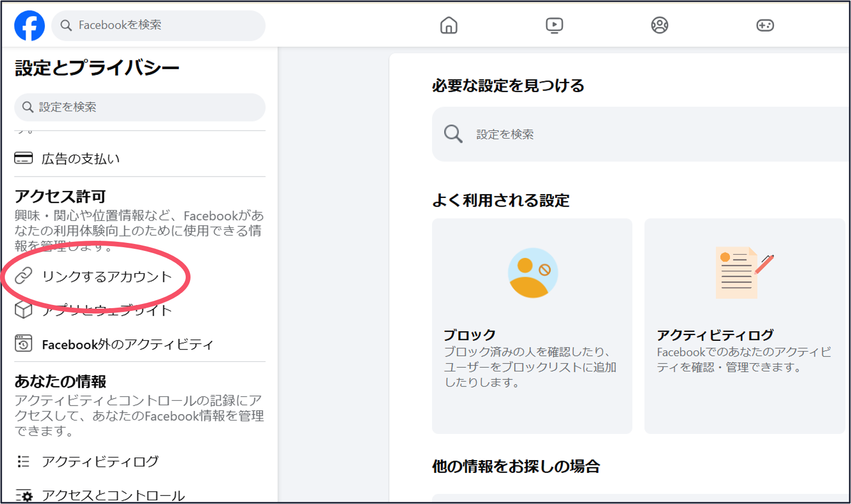Screen dimensions: 851x504
Task: Open the アクティビティログ settings card
Action: pyautogui.click(x=744, y=326)
